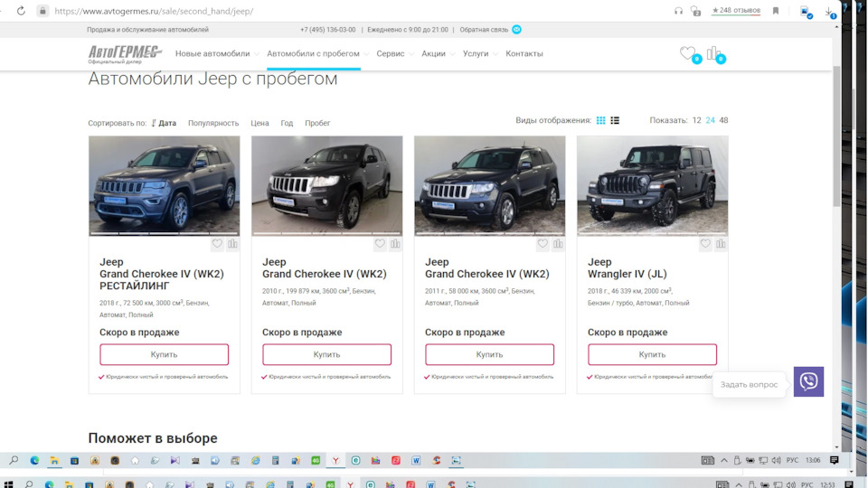
Task: Expand the Новые автомобили menu
Action: (217, 53)
